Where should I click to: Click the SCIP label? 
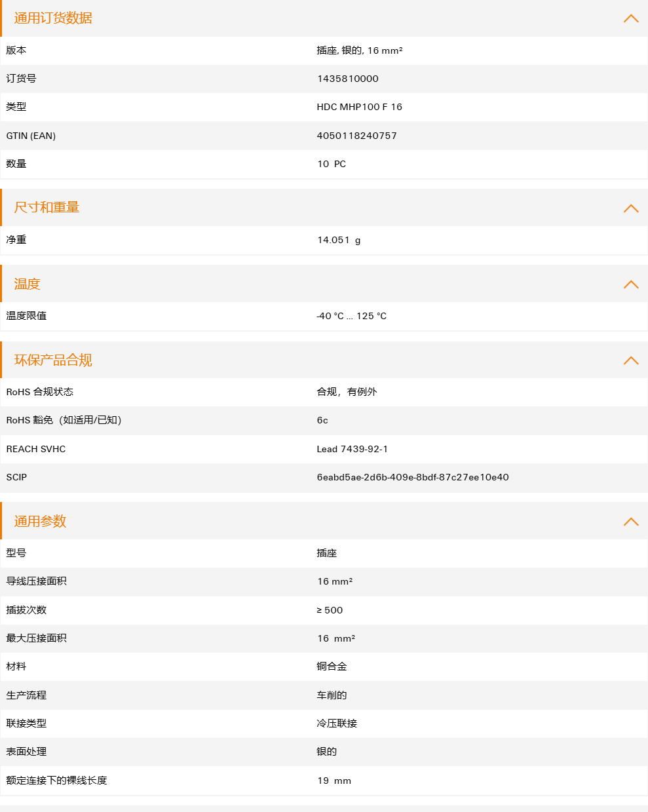tap(16, 477)
